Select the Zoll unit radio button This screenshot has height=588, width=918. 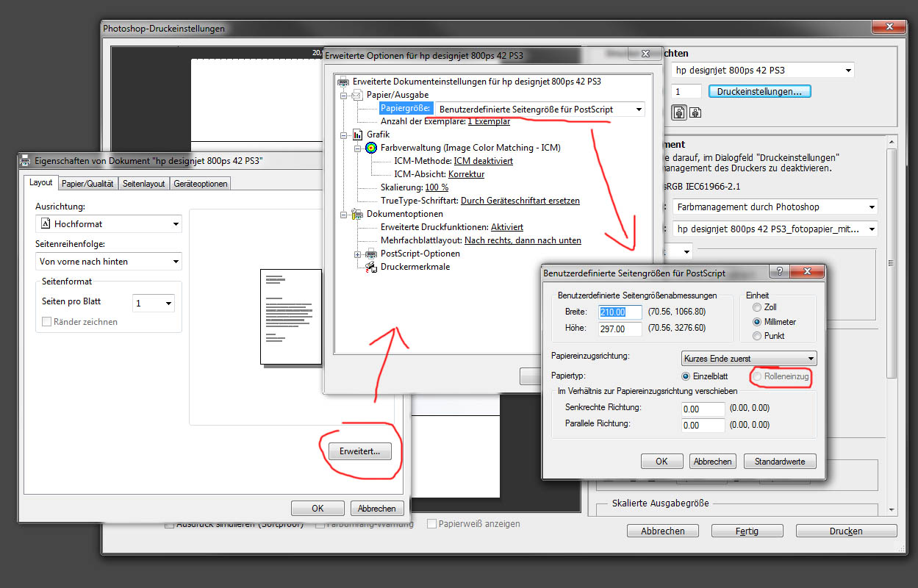tap(758, 307)
